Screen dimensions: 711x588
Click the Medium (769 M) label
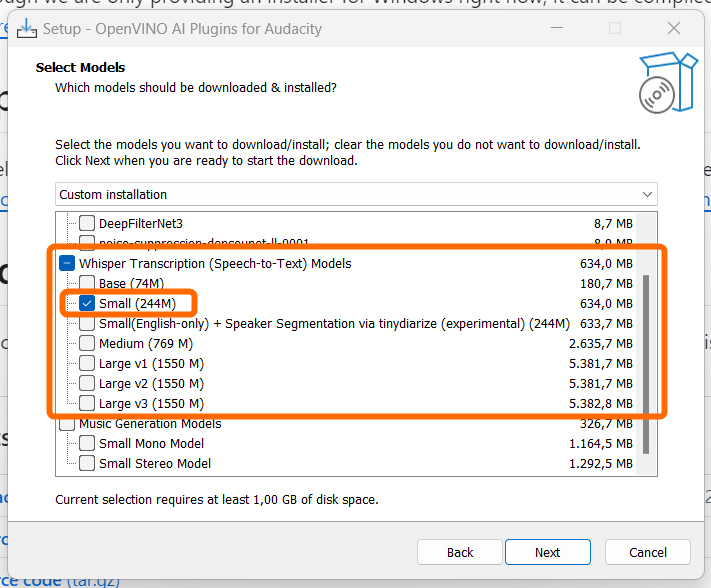[146, 343]
